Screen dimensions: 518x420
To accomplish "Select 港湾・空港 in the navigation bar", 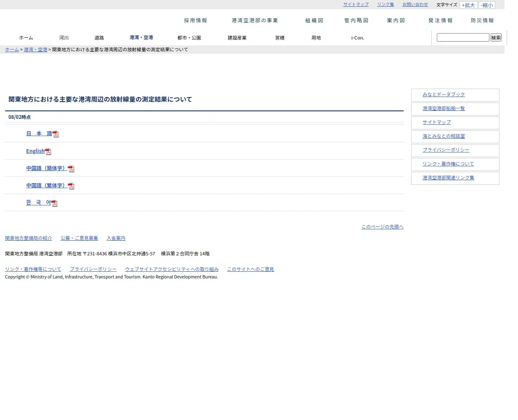I will pos(141,37).
